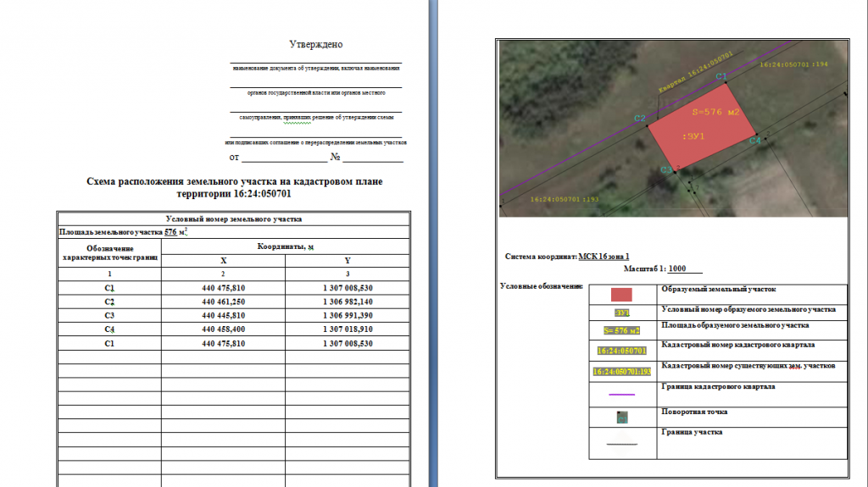Click line 'самоуправления, принявших решение об утверждении схемы'
Viewport: 868px width, 487px height.
(x=316, y=118)
